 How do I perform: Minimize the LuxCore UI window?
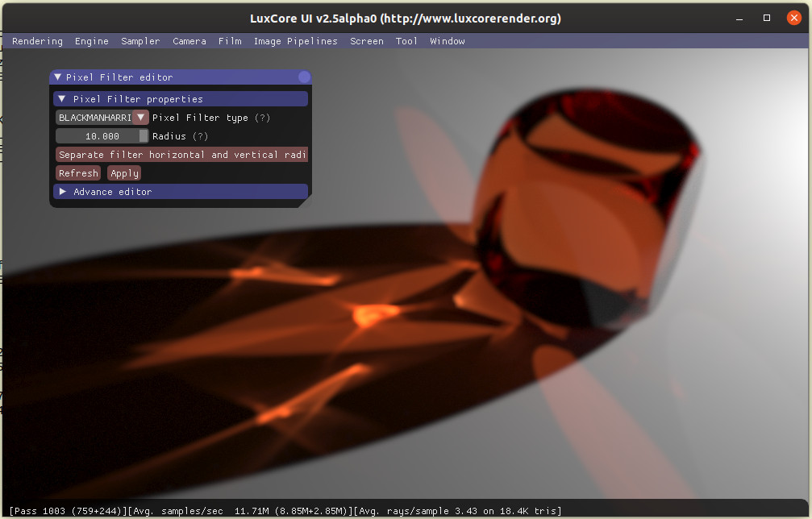point(739,19)
